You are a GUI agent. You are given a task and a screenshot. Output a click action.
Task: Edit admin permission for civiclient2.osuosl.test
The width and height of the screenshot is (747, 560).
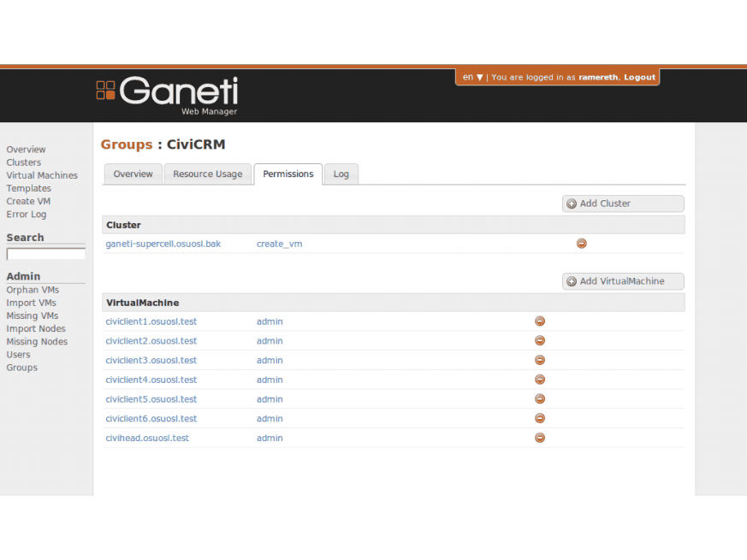(x=270, y=341)
